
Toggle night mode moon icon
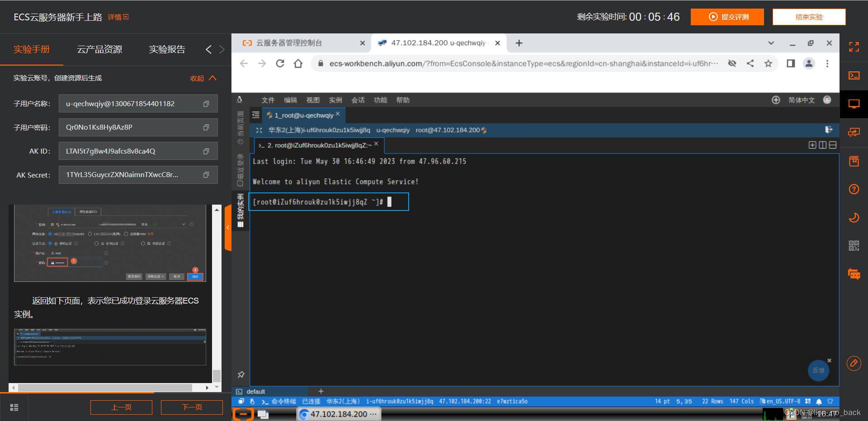(x=854, y=218)
